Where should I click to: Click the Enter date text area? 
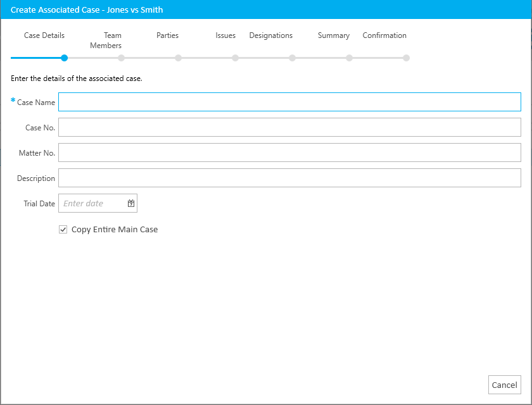tap(92, 204)
